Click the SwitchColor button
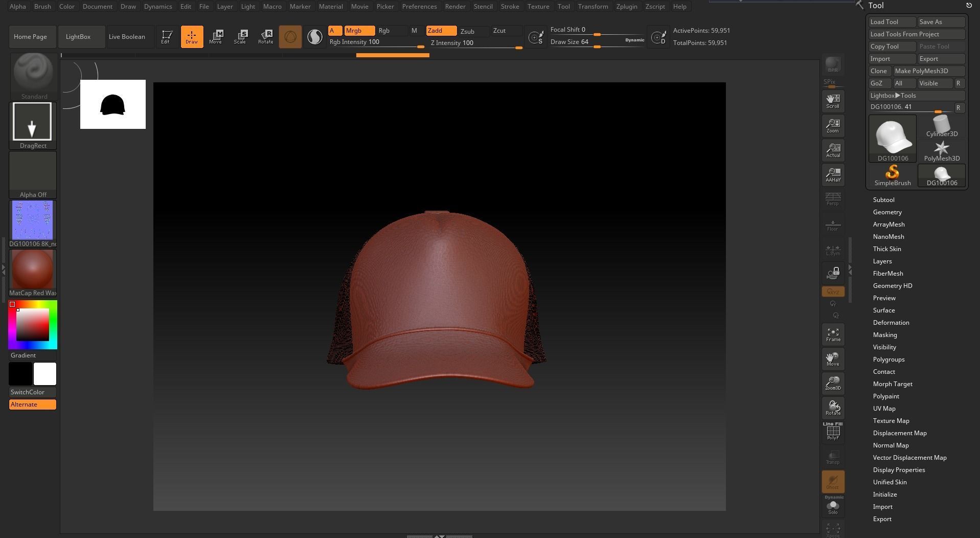Viewport: 980px width, 538px height. coord(33,392)
